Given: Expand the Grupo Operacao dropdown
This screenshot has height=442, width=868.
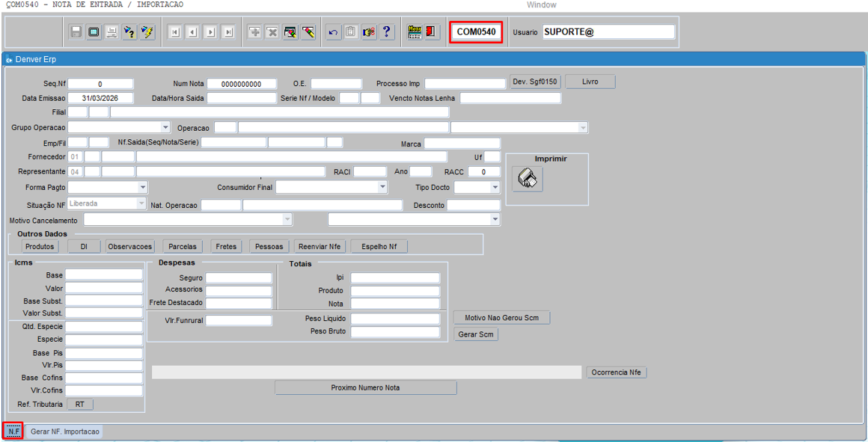Looking at the screenshot, I should (x=165, y=128).
